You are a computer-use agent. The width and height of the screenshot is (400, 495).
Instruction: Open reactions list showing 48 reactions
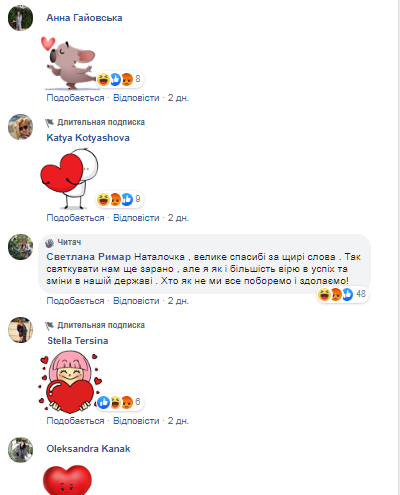343,294
